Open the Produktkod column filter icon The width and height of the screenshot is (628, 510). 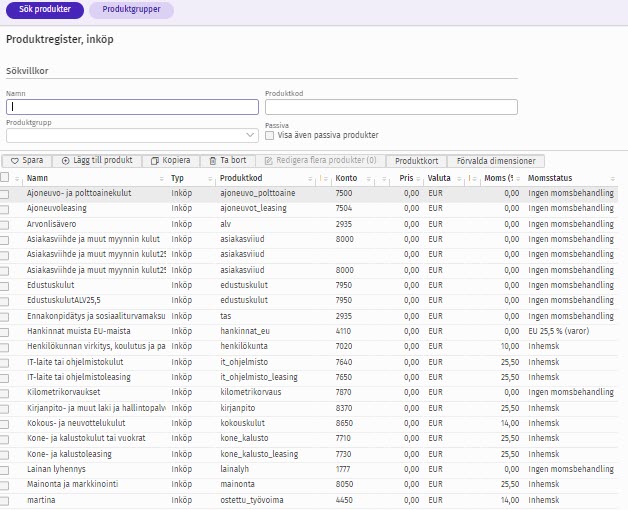(x=310, y=179)
